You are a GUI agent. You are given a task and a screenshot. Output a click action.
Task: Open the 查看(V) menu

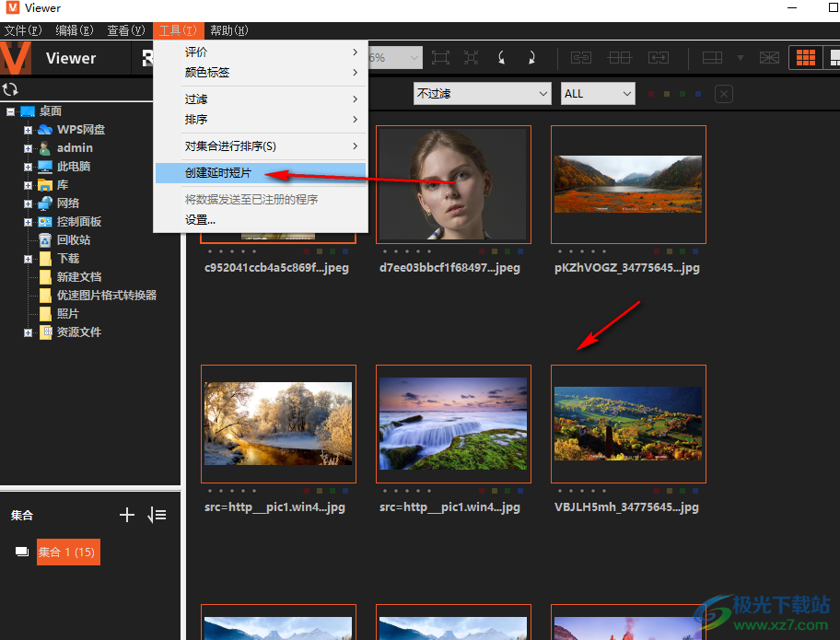[x=126, y=30]
